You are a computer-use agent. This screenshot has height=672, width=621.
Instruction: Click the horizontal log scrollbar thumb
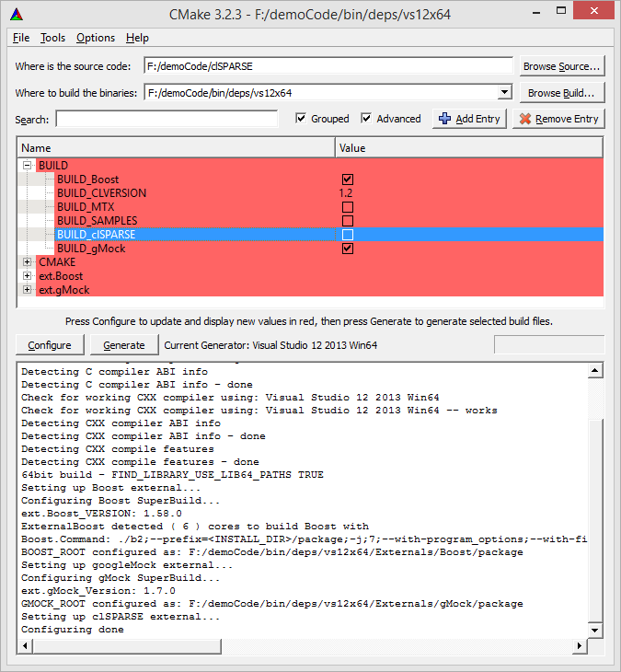point(127,646)
